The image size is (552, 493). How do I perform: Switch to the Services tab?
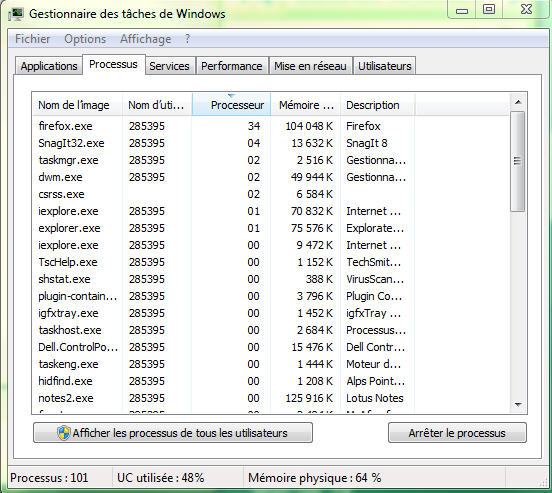169,66
